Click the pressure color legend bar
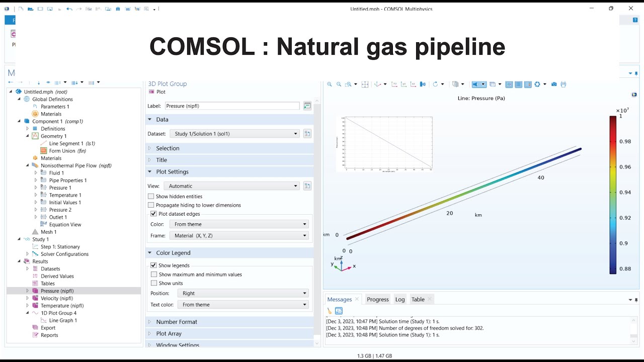 tap(613, 195)
